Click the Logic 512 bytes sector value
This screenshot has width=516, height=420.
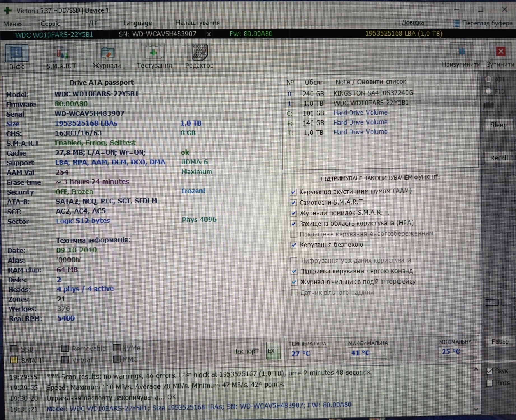click(x=83, y=221)
